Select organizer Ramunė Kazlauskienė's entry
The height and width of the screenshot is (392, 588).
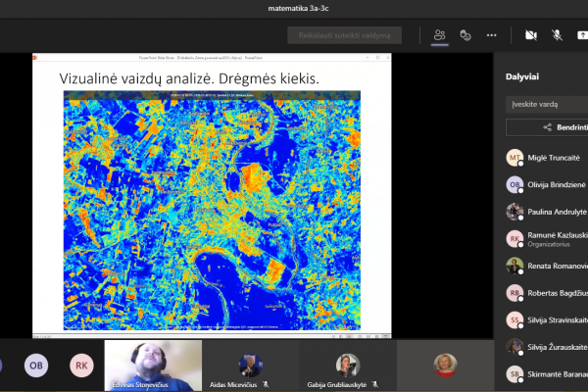click(x=547, y=239)
